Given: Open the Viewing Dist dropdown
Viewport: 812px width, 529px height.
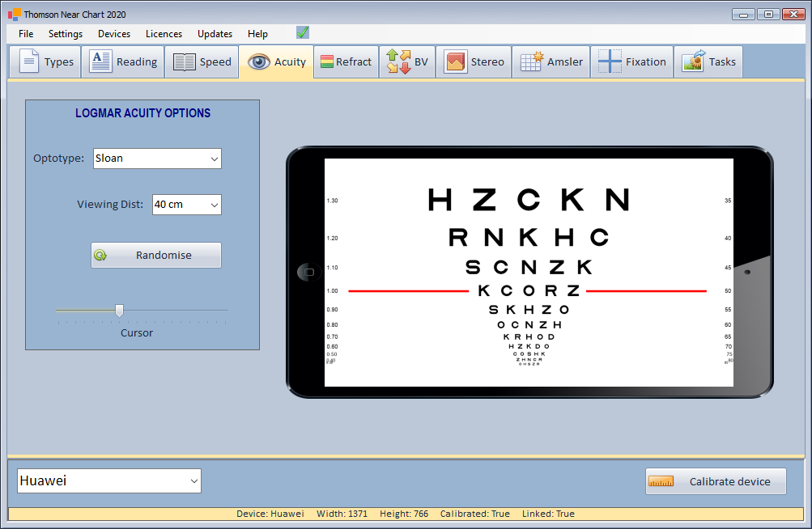Looking at the screenshot, I should pyautogui.click(x=186, y=205).
